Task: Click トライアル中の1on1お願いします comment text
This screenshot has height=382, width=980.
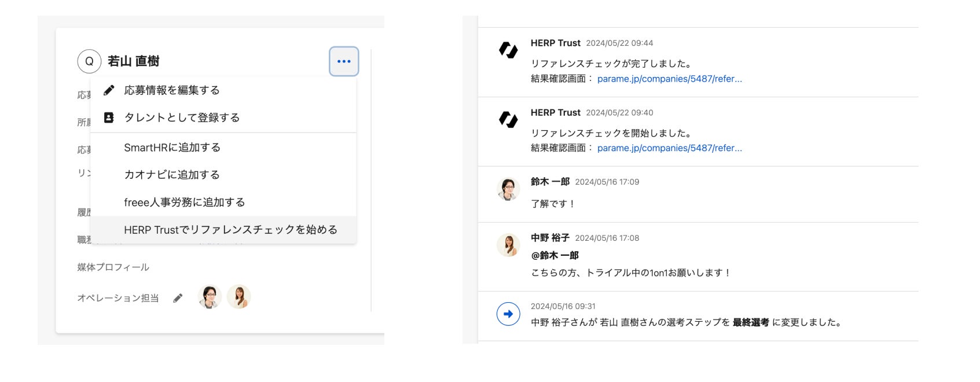Action: pyautogui.click(x=631, y=273)
